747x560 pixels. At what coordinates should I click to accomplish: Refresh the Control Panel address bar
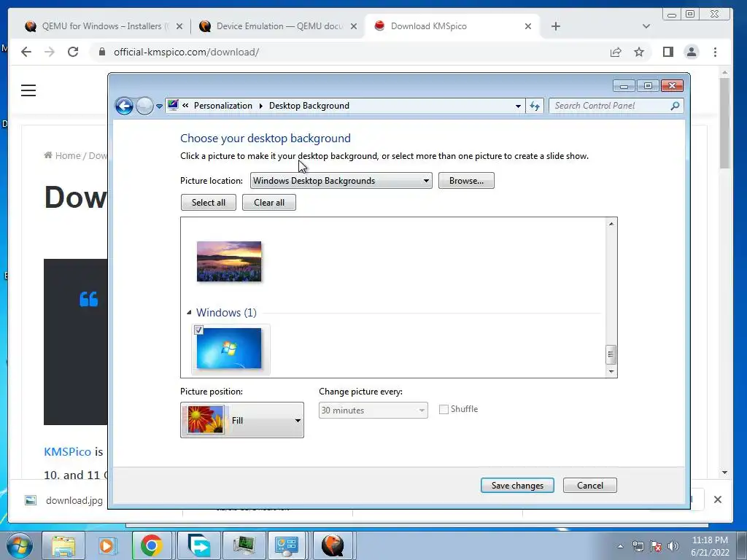(x=535, y=106)
